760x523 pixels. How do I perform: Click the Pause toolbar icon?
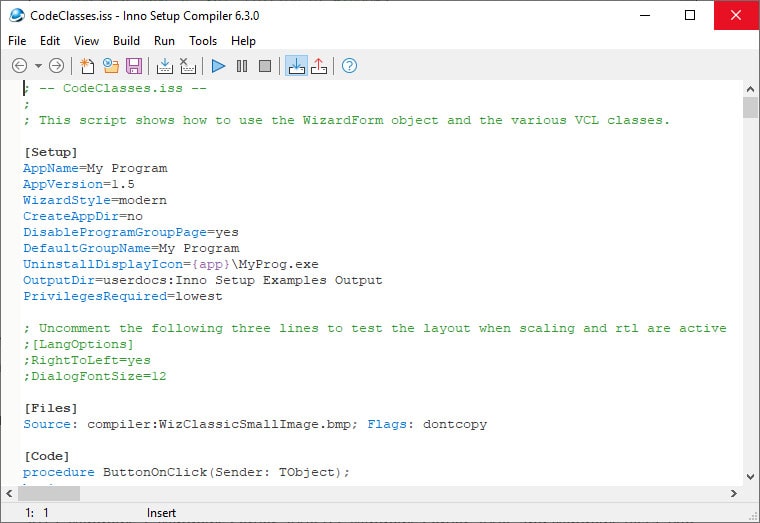pyautogui.click(x=242, y=65)
